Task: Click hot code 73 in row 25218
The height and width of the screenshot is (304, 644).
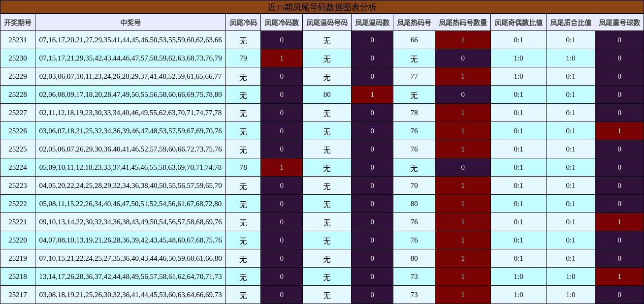Action: coord(414,276)
